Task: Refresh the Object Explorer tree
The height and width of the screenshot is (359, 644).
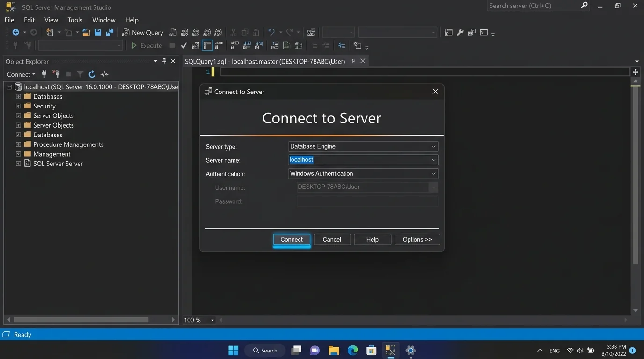Action: [x=92, y=74]
